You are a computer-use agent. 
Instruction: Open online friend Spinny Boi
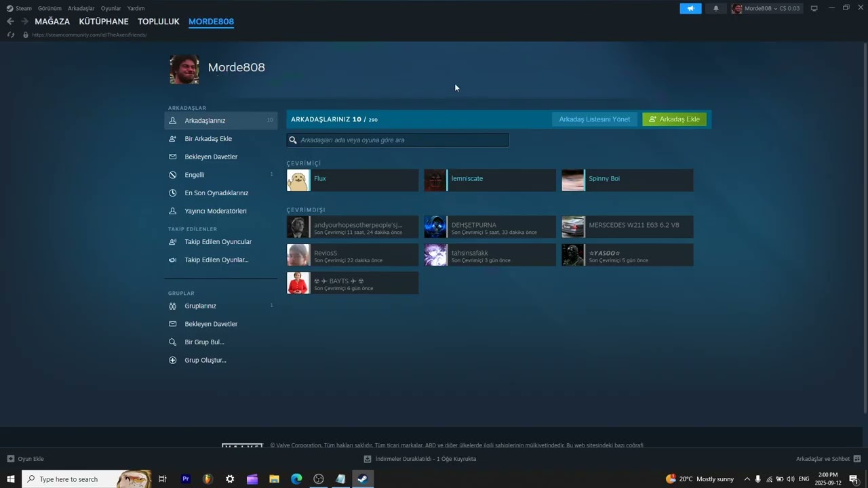[x=627, y=180]
